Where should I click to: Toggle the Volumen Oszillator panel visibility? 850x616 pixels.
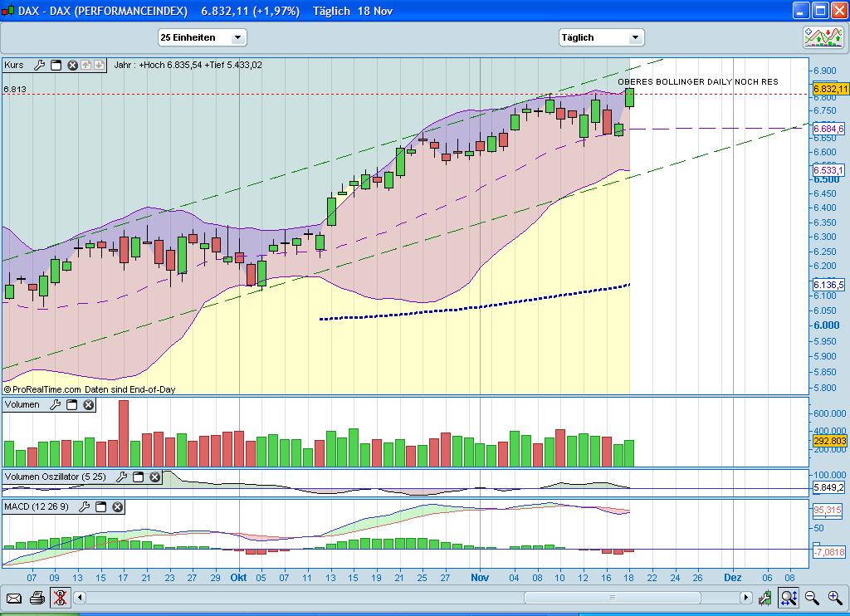[137, 477]
